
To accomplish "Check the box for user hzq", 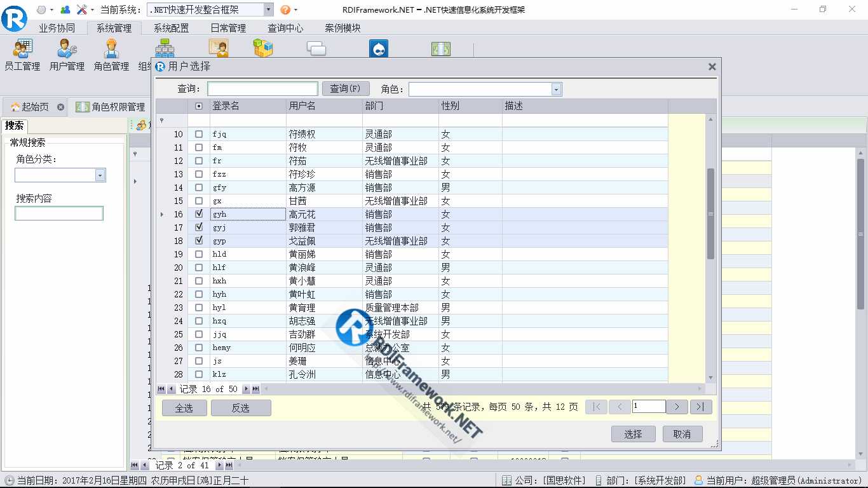I will 199,321.
